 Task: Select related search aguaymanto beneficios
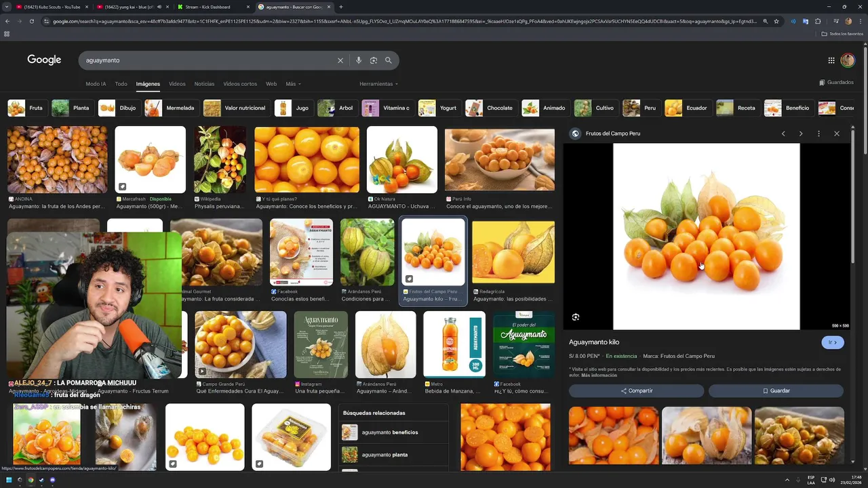(393, 432)
